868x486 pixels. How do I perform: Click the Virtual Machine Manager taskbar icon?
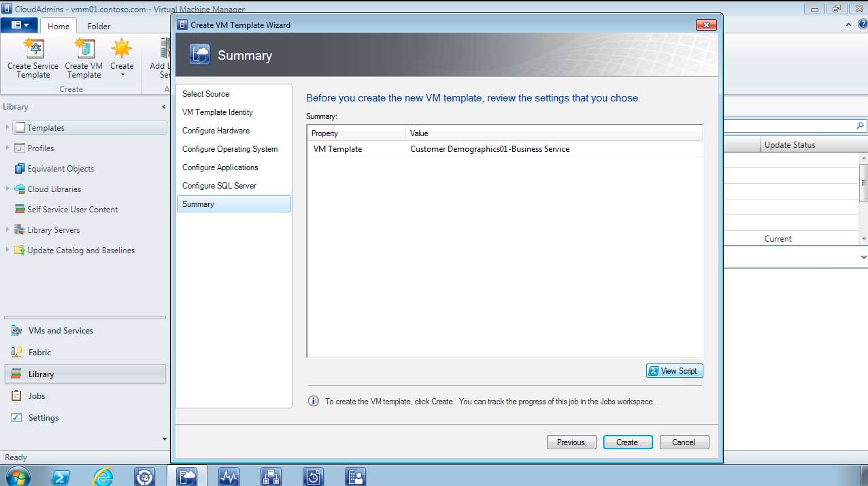click(x=186, y=476)
